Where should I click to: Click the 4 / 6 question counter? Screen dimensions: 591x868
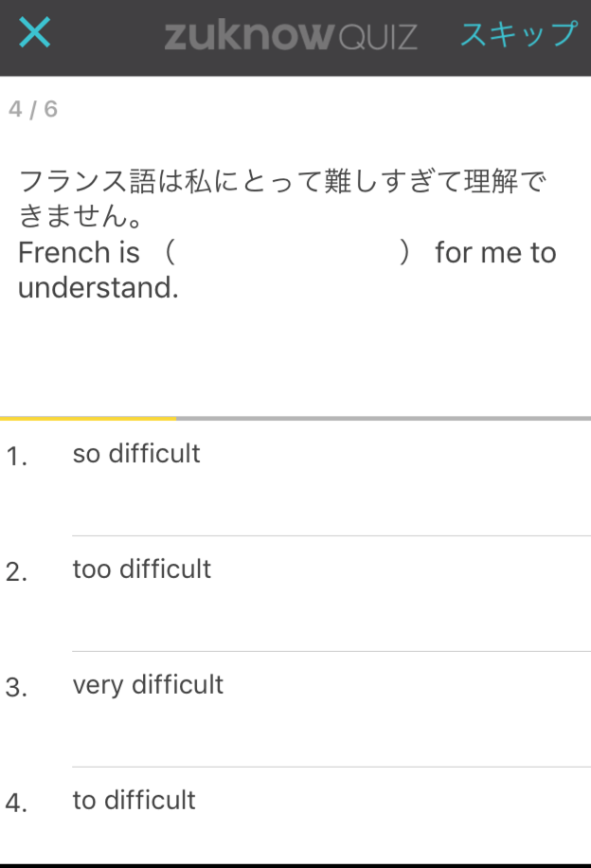(33, 109)
